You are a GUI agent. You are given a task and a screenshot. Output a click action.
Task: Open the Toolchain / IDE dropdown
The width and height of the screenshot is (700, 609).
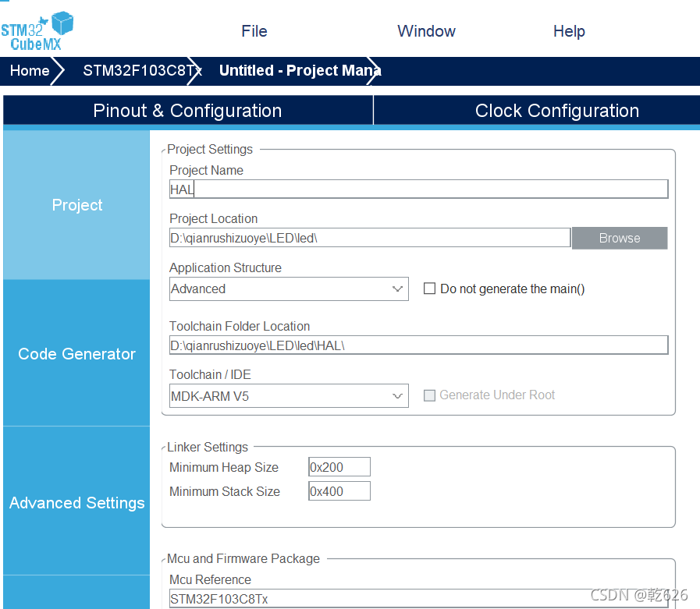289,396
